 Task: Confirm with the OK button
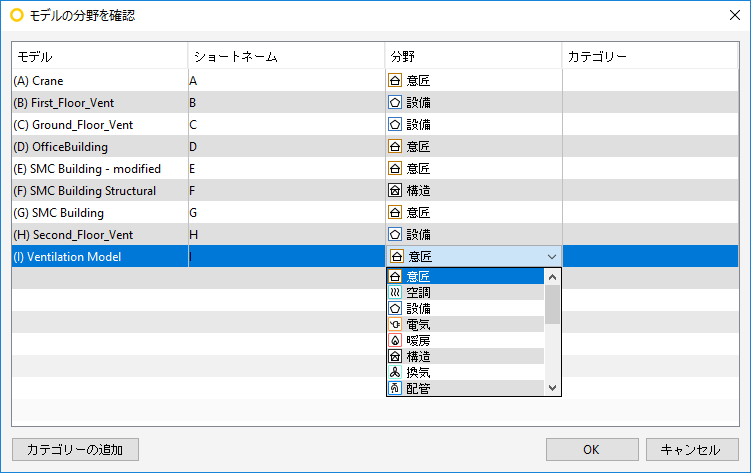click(592, 450)
